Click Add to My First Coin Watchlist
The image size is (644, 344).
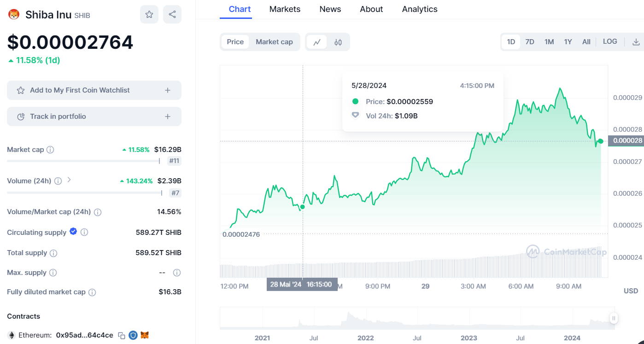[x=94, y=90]
